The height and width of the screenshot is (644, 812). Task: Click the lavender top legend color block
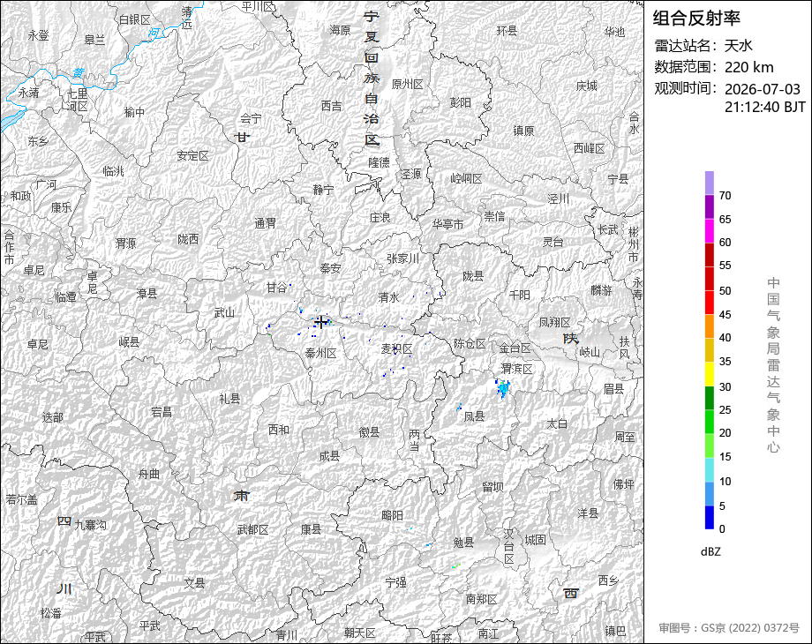[x=710, y=183]
